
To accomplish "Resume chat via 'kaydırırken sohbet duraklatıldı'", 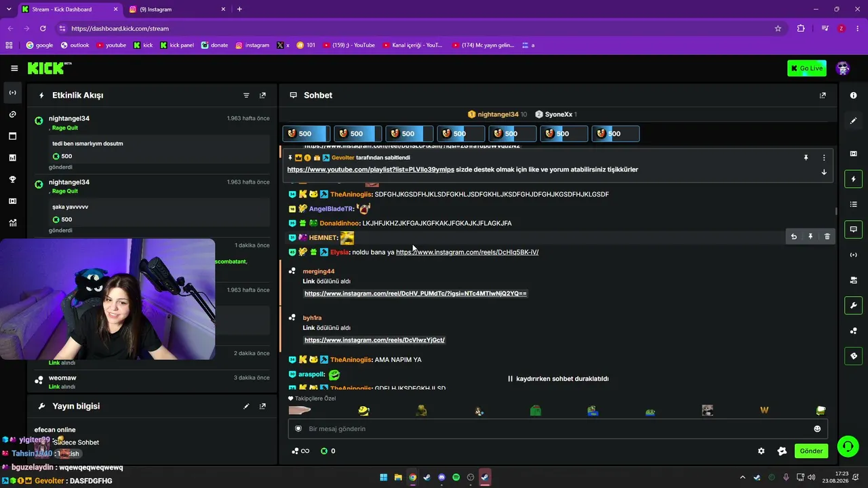I will click(558, 379).
